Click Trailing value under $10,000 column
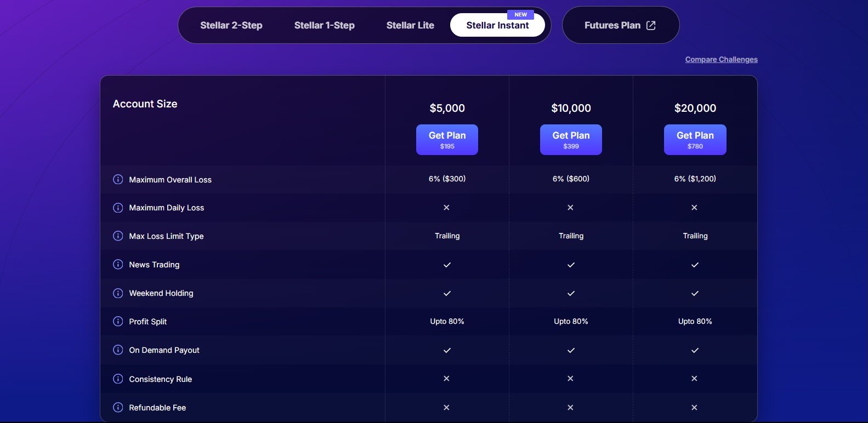Viewport: 868px width, 423px height. tap(571, 236)
